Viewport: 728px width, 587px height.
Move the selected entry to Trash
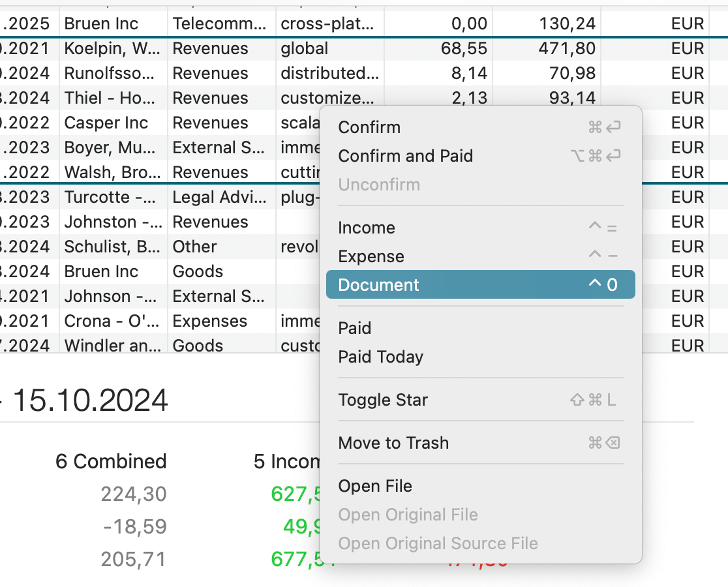393,443
